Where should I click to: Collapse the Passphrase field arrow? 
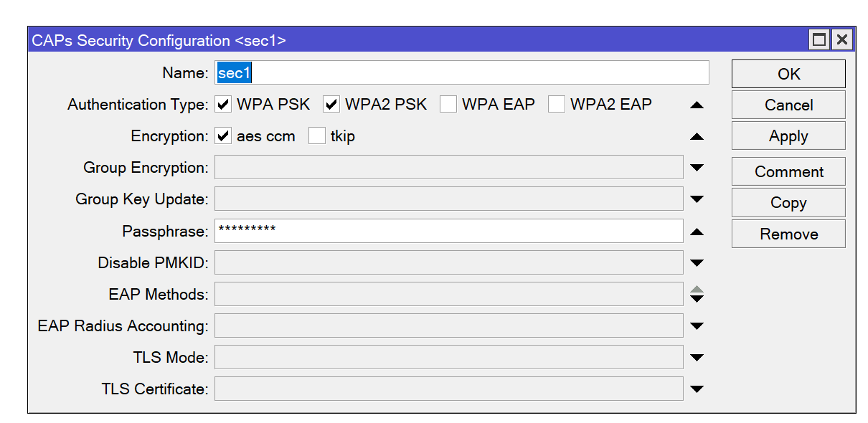pos(697,232)
